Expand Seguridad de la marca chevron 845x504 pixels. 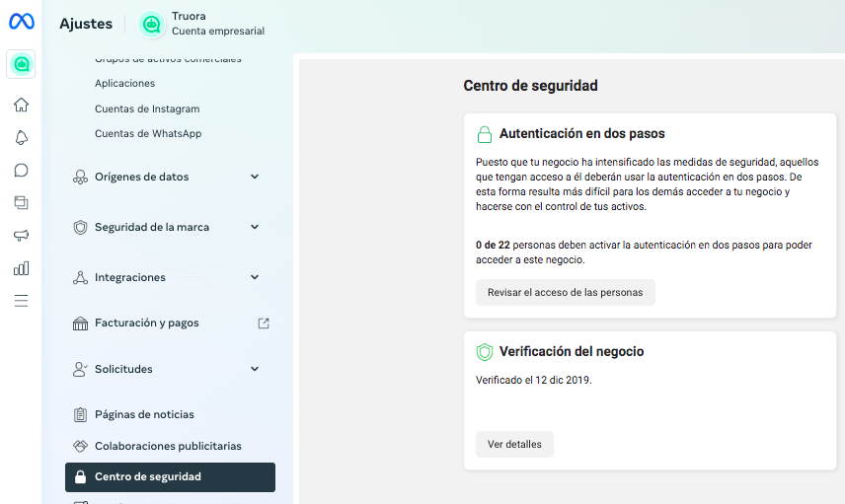(x=255, y=227)
